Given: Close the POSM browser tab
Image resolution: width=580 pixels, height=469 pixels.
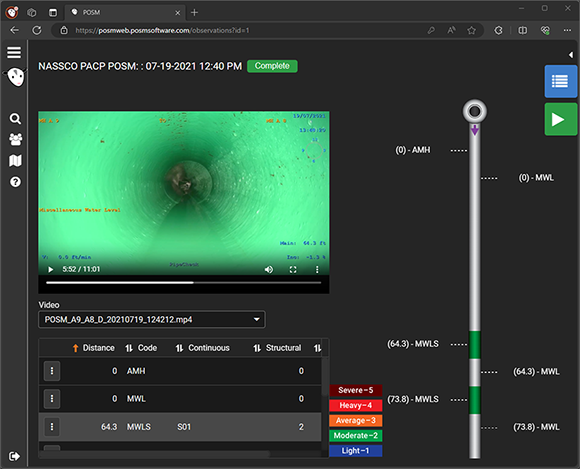Looking at the screenshot, I should pos(178,13).
